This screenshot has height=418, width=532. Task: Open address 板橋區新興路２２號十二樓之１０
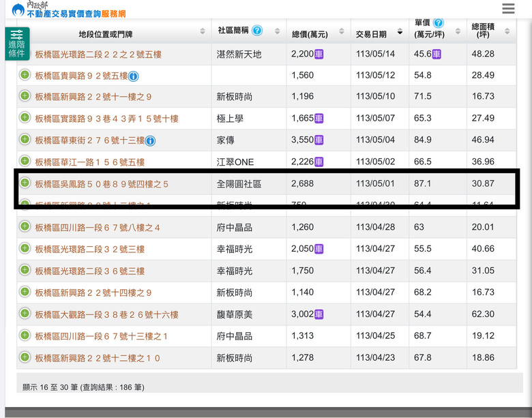pos(98,358)
